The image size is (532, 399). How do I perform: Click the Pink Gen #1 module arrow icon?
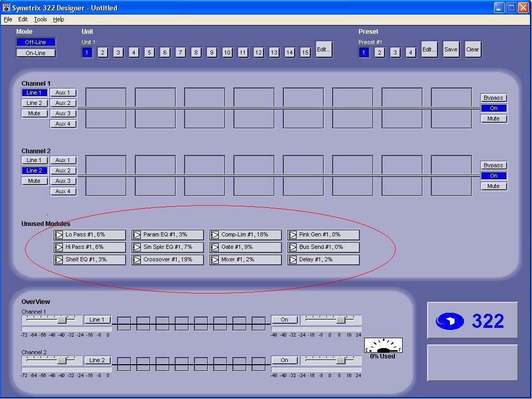tap(292, 235)
